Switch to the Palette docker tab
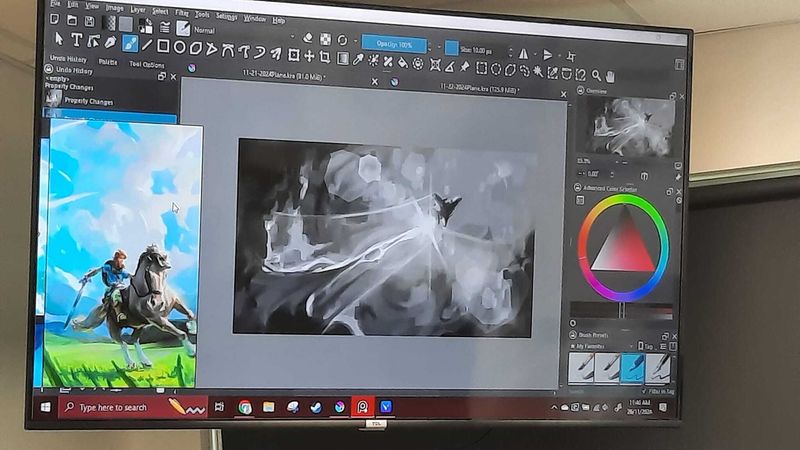800x450 pixels. point(107,61)
